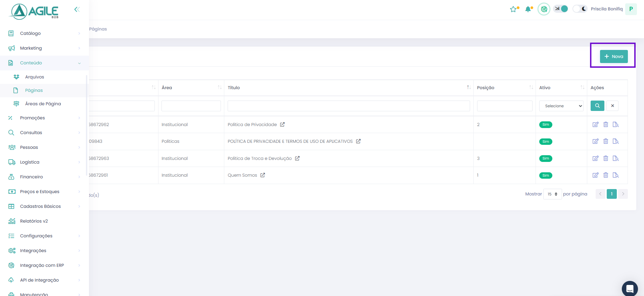Edit Quem Somos page
The width and height of the screenshot is (644, 296).
click(x=595, y=175)
